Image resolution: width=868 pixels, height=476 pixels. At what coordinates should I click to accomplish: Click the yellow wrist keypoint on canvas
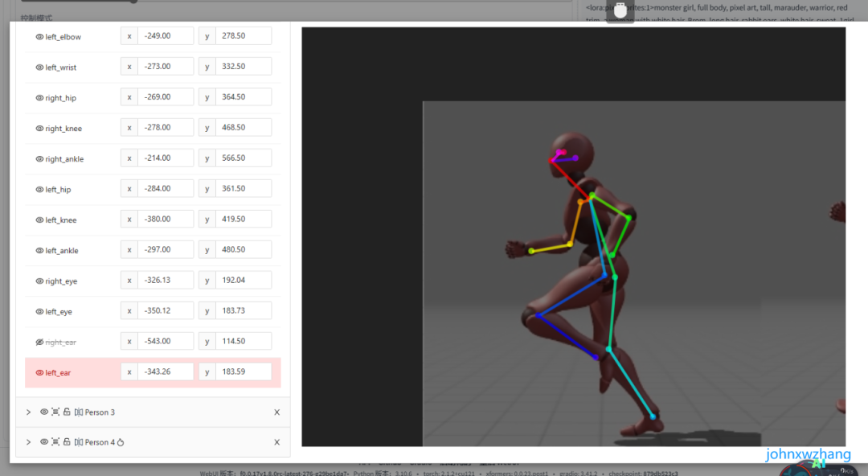tap(531, 251)
